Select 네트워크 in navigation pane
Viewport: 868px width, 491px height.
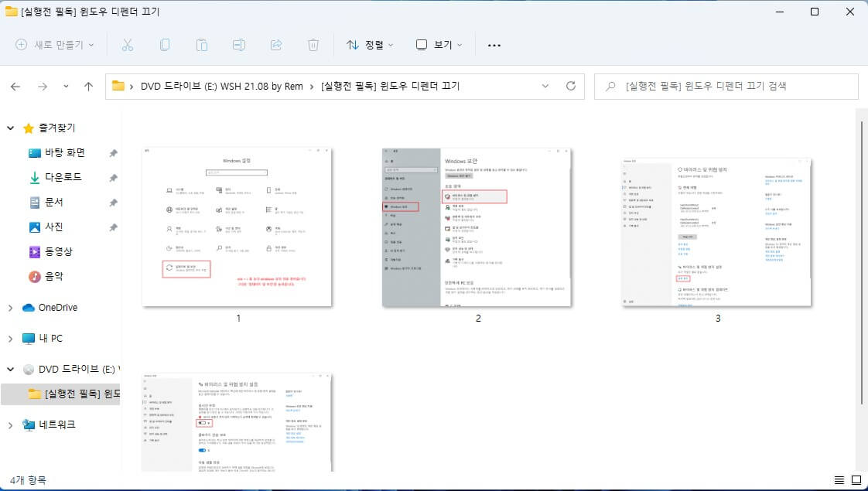[57, 425]
